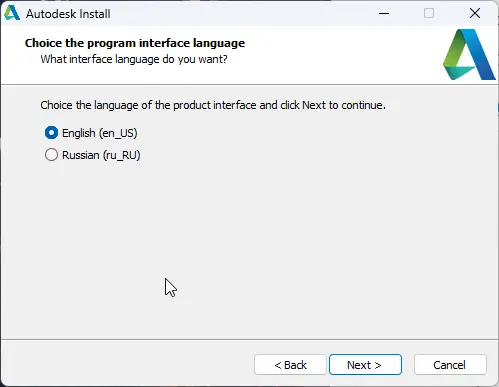Viewport: 499px width, 387px height.
Task: Go back with the < Back button
Action: (x=290, y=365)
